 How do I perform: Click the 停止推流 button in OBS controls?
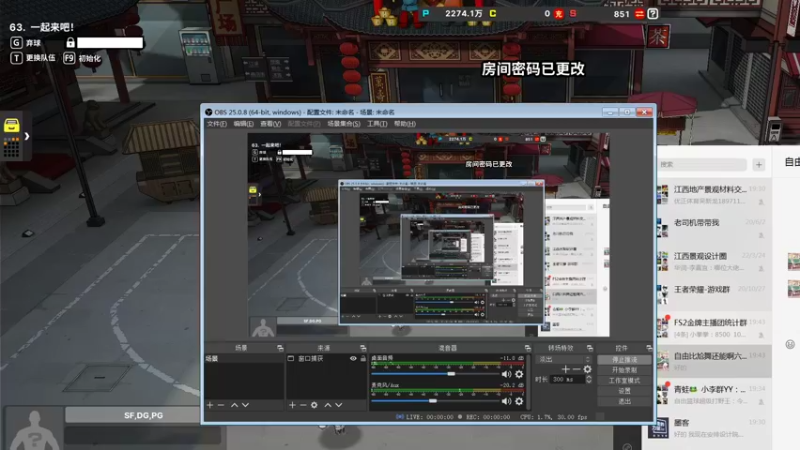pos(624,360)
